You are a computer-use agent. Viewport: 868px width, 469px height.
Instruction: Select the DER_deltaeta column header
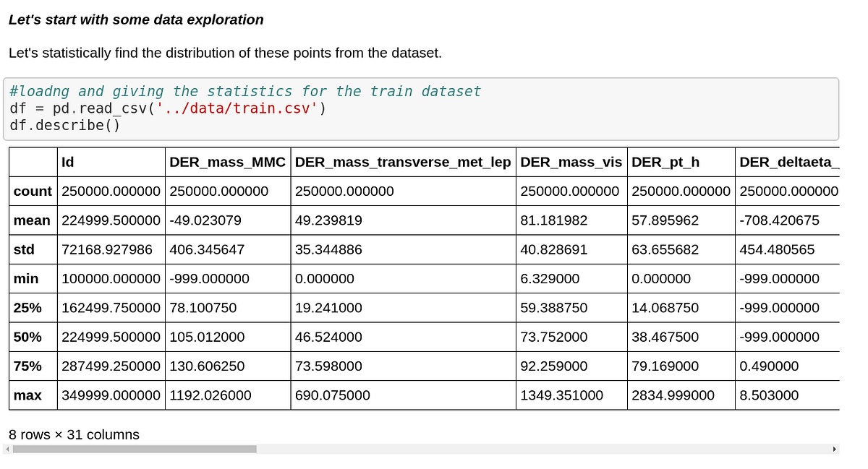[x=785, y=162]
